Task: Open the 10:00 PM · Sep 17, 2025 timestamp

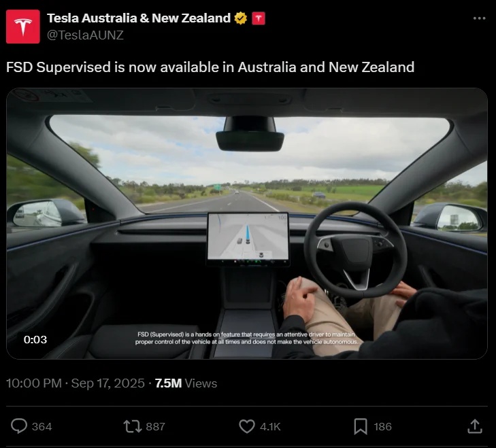Action: (x=76, y=383)
